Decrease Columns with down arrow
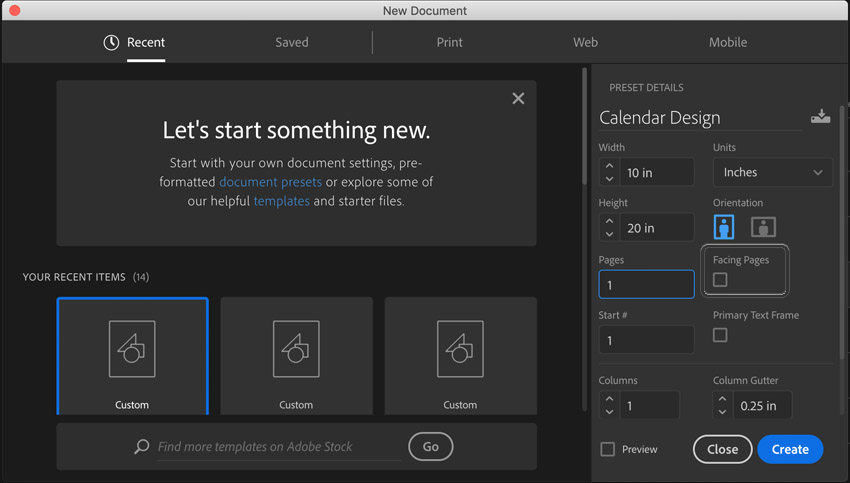 coord(609,412)
